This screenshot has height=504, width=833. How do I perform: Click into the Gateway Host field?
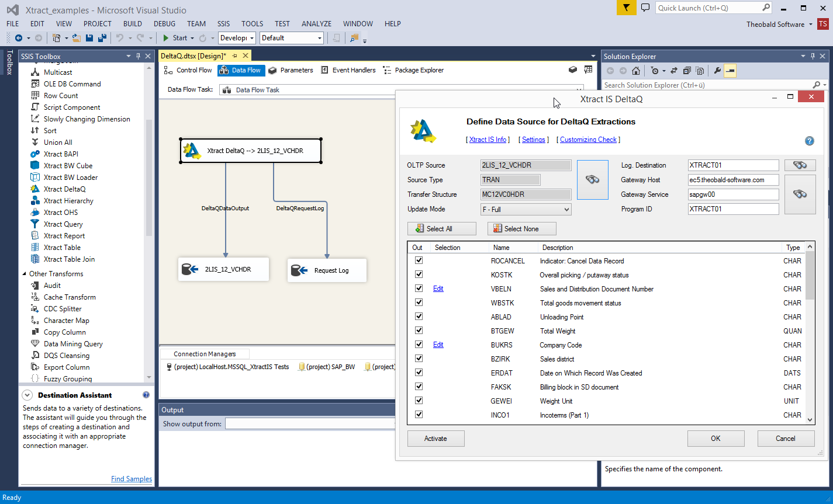coord(734,180)
